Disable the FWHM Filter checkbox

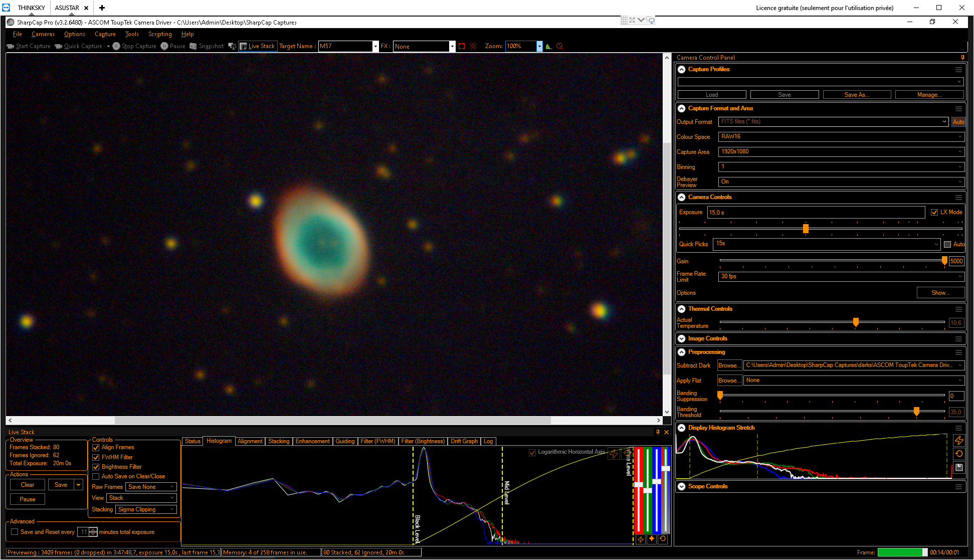[x=96, y=457]
